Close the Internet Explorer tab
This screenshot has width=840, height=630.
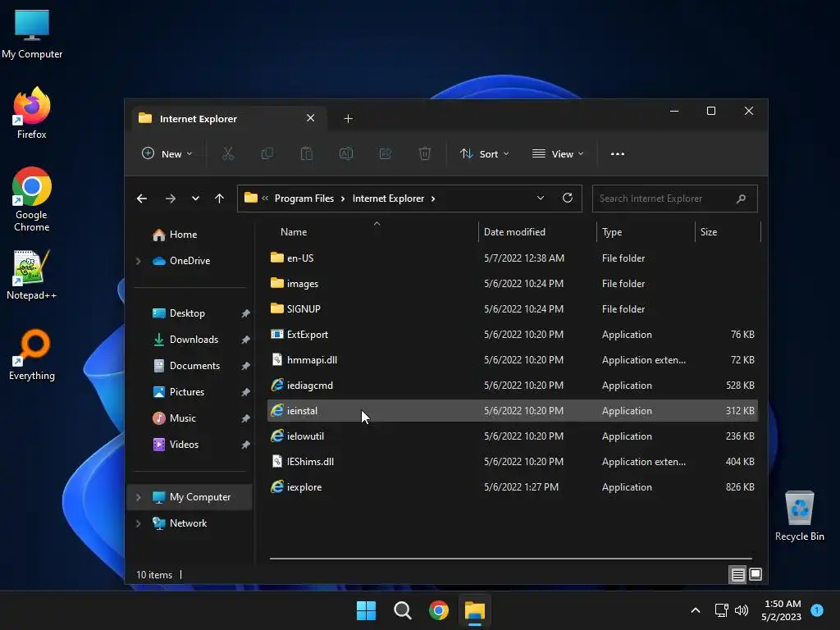click(x=311, y=118)
